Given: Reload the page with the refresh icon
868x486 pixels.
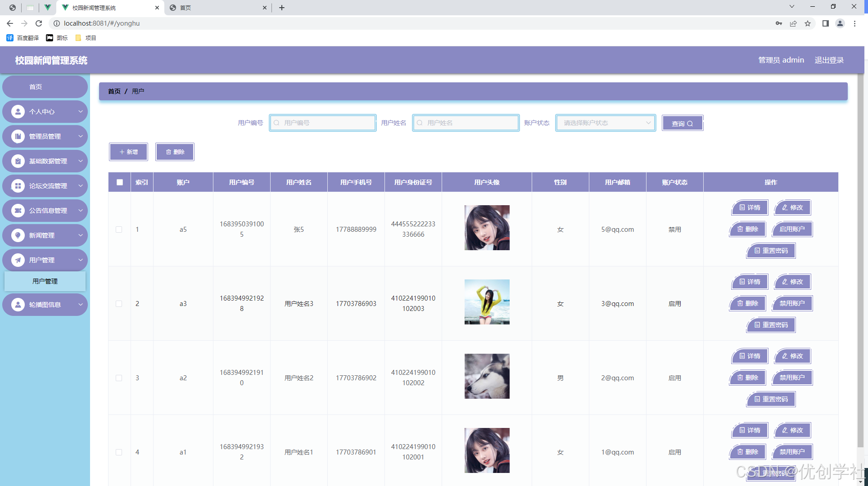Looking at the screenshot, I should (39, 23).
